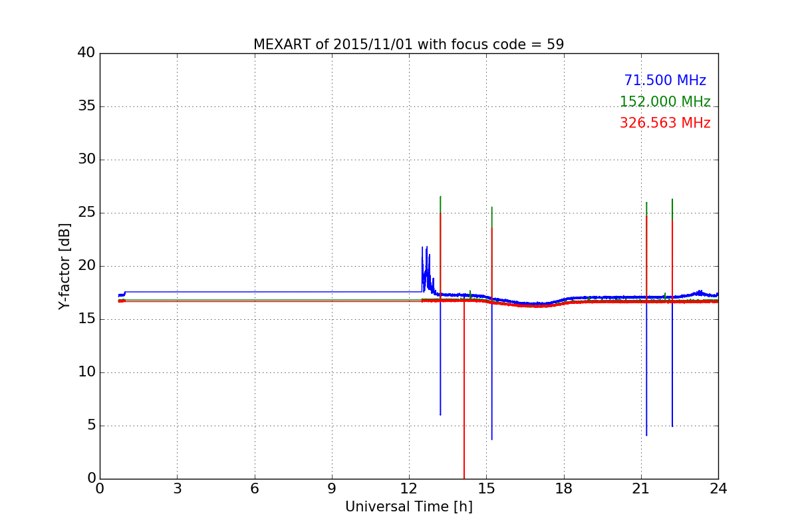The width and height of the screenshot is (798, 532).
Task: Click the plot title 'MEXART of 2015/11/01 with focus code = 59'
Action: (408, 45)
